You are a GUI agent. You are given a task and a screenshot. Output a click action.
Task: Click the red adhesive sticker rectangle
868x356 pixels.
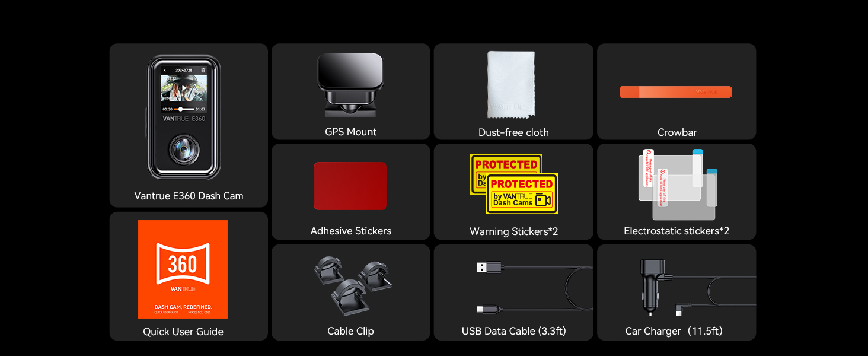click(350, 186)
